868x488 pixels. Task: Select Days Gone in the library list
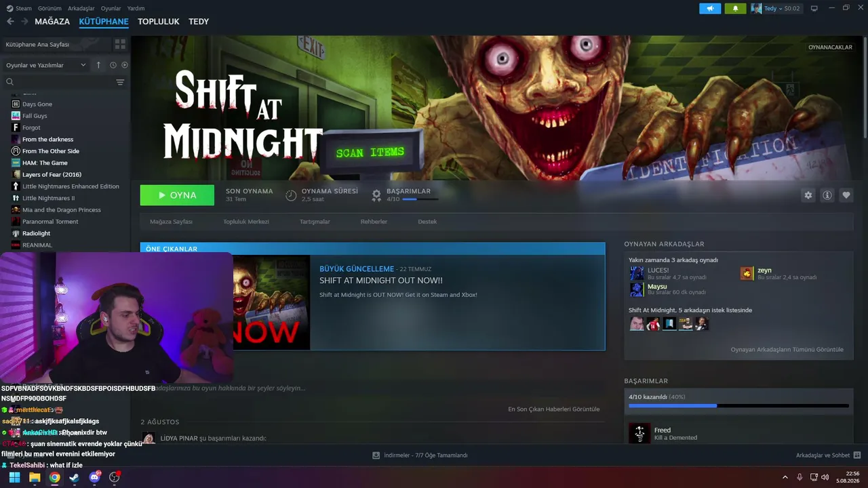[x=37, y=104]
